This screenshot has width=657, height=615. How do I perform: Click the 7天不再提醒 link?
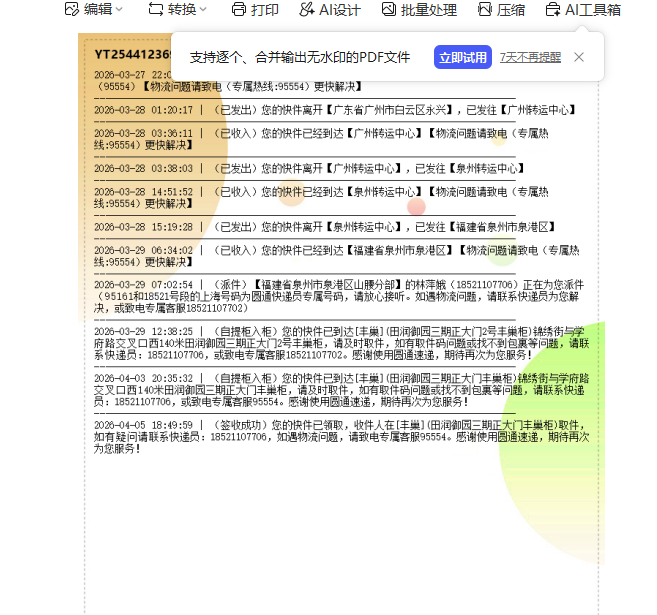(530, 57)
